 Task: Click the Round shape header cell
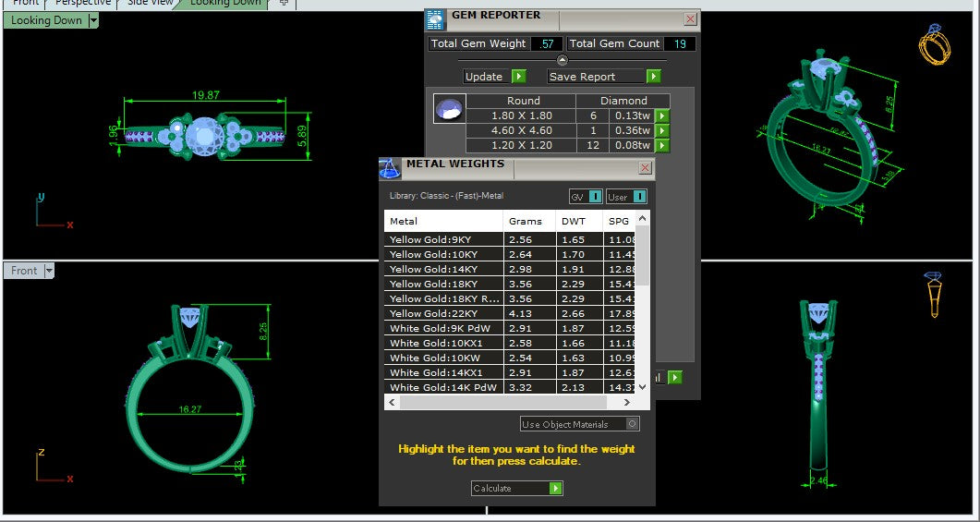click(523, 101)
